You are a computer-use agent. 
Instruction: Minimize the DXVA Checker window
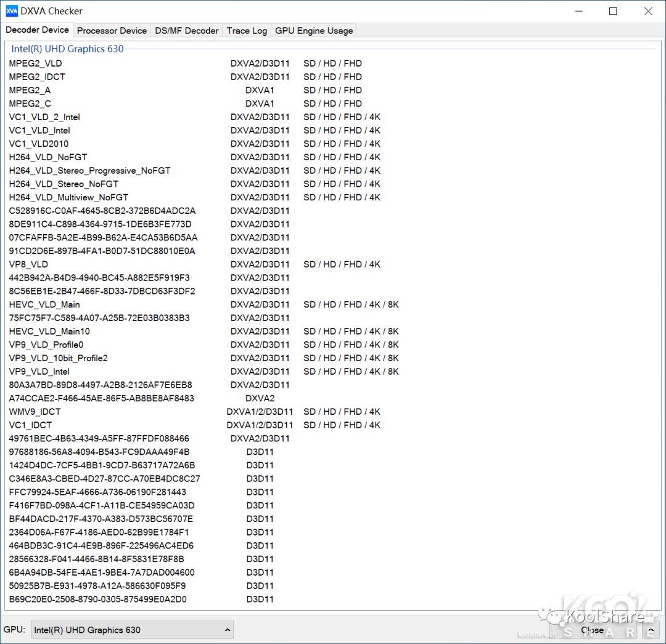tap(578, 11)
